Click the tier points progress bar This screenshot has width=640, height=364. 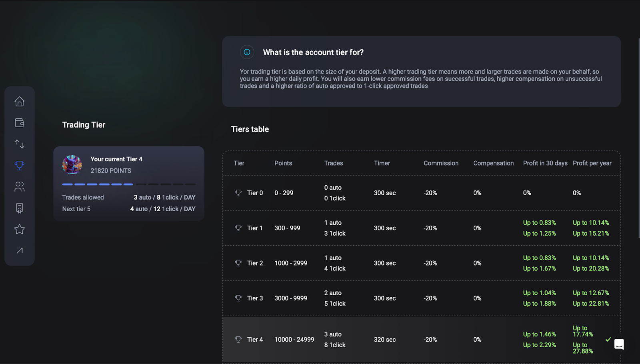click(x=128, y=184)
